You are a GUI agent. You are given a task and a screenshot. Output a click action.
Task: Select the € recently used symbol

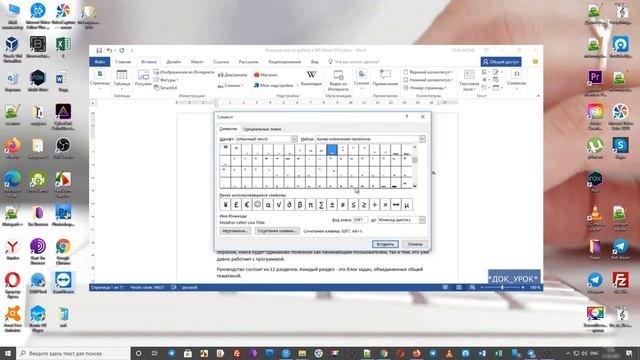point(247,204)
